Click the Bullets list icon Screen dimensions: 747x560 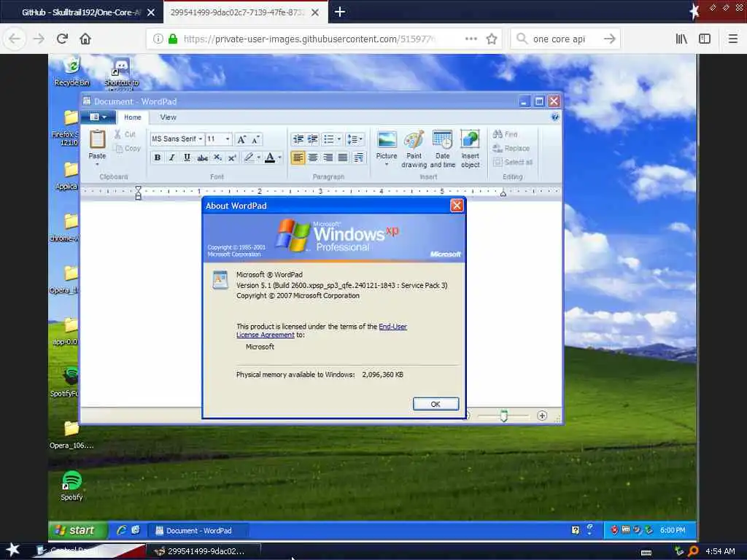click(x=329, y=139)
